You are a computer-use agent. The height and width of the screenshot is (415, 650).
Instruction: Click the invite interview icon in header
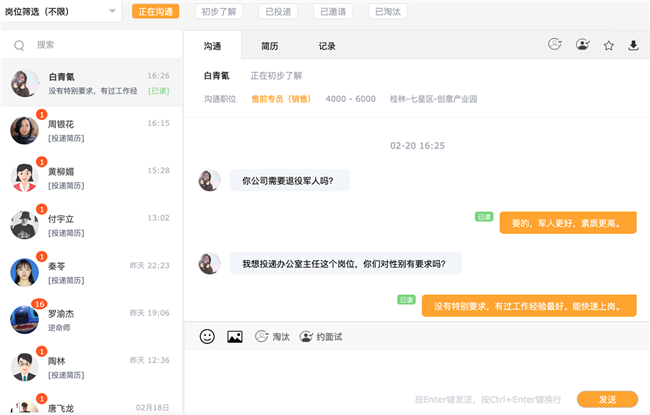click(x=583, y=44)
